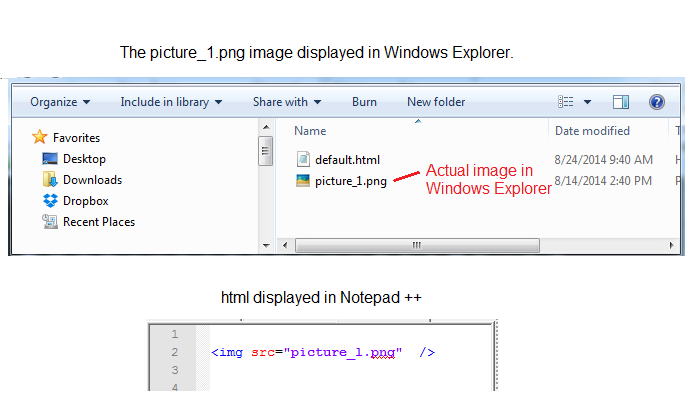The width and height of the screenshot is (686, 401).
Task: Click the navigation pane scrollbar down arrow
Action: click(266, 244)
